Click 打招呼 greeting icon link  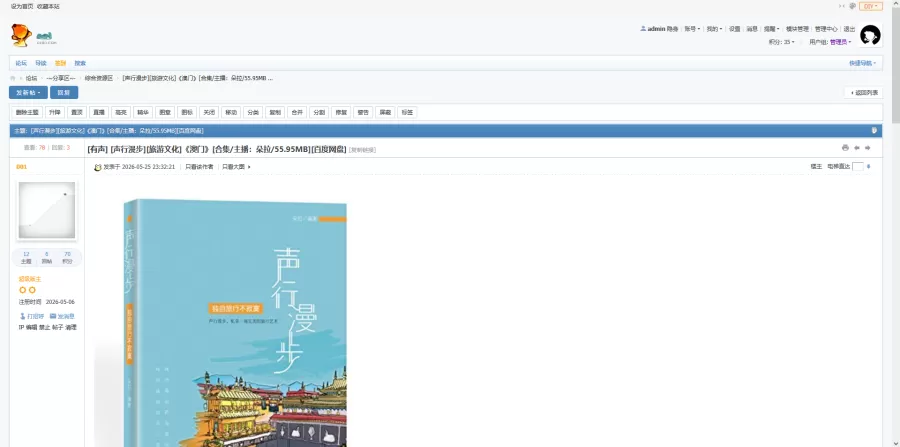(x=32, y=316)
